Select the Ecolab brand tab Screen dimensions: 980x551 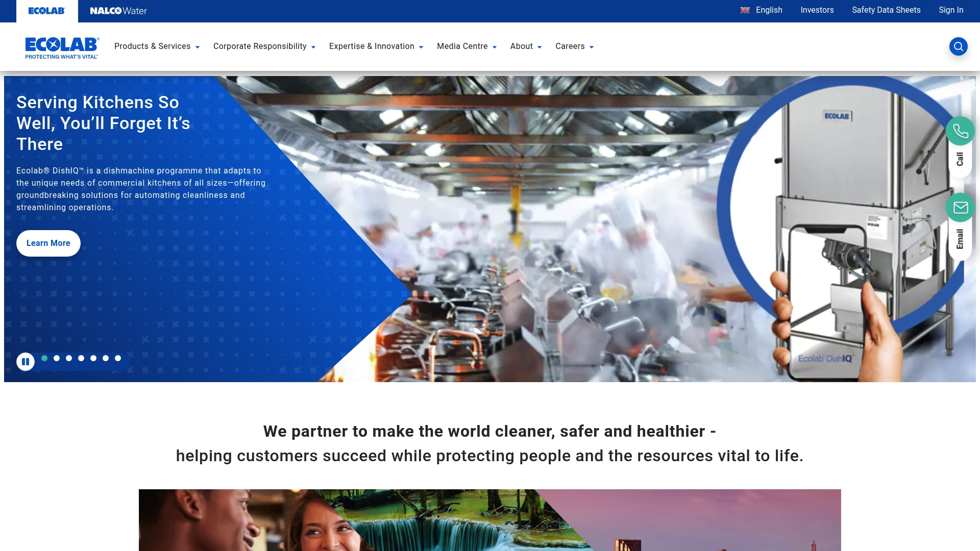47,11
